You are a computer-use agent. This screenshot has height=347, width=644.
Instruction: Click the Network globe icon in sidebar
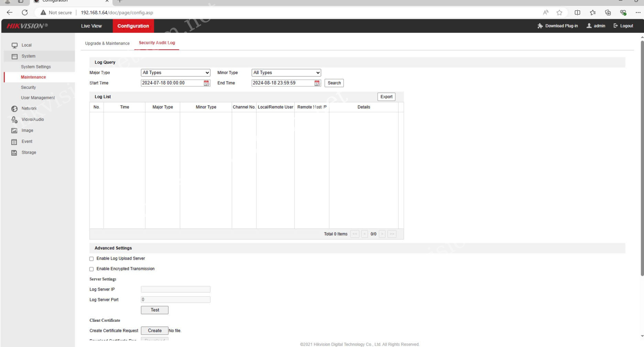tap(14, 109)
